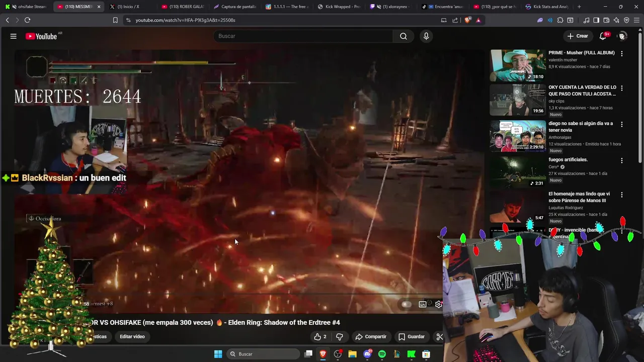Open options menu for PRIME - Musher

622,54
